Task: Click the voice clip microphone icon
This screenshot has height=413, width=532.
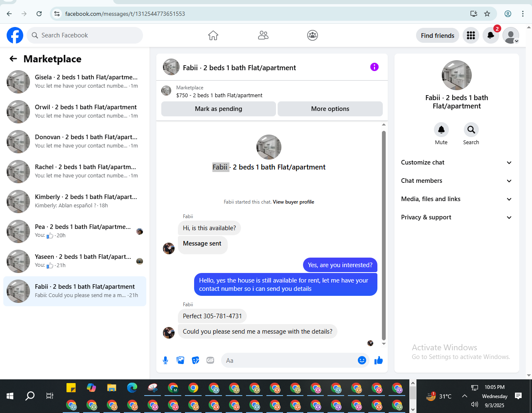Action: (165, 360)
